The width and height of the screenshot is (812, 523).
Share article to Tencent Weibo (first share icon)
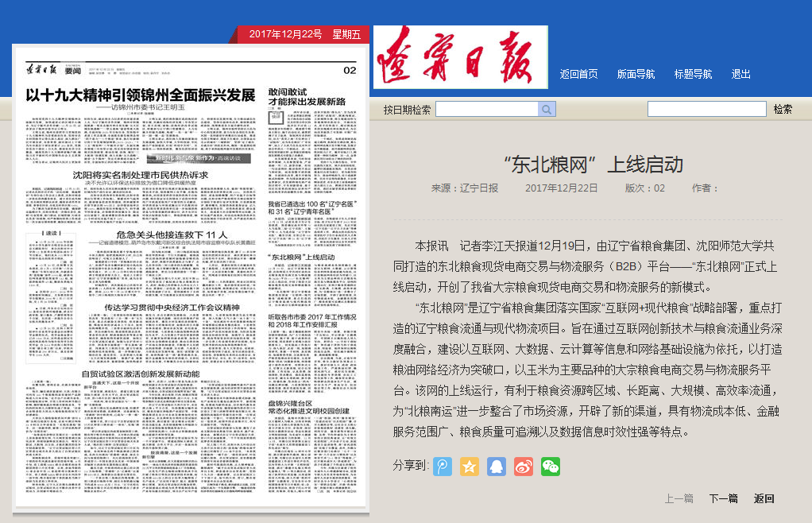point(443,467)
